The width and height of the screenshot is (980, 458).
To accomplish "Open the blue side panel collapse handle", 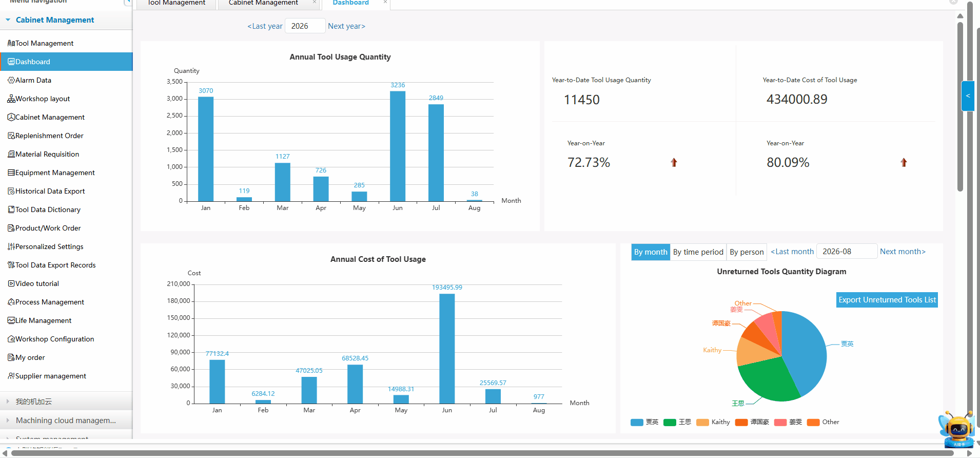I will 968,96.
